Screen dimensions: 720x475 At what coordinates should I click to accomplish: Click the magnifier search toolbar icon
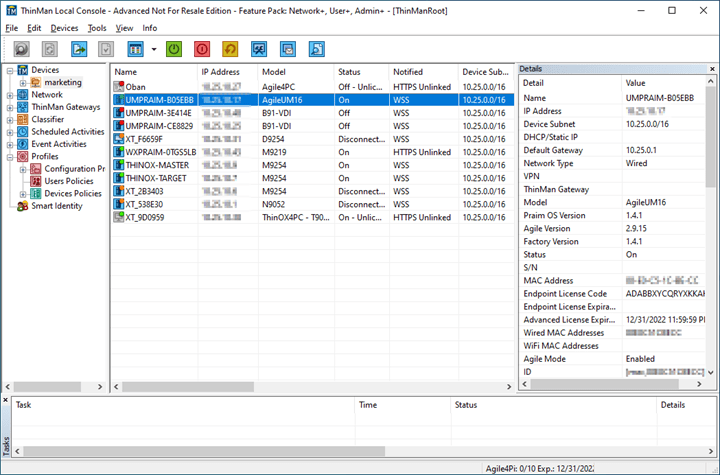[x=19, y=48]
